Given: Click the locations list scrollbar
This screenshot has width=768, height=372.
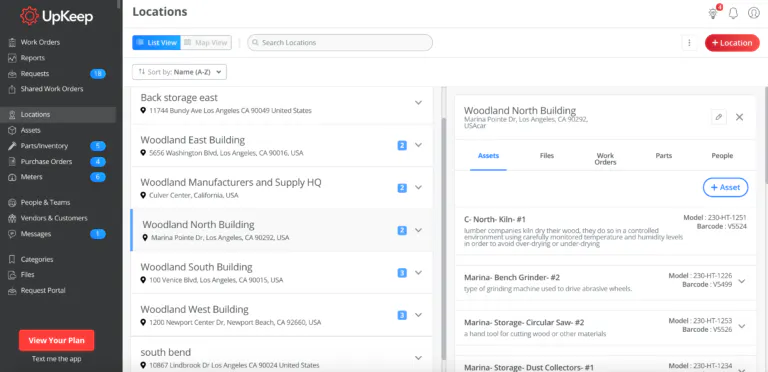Looking at the screenshot, I should [444, 239].
